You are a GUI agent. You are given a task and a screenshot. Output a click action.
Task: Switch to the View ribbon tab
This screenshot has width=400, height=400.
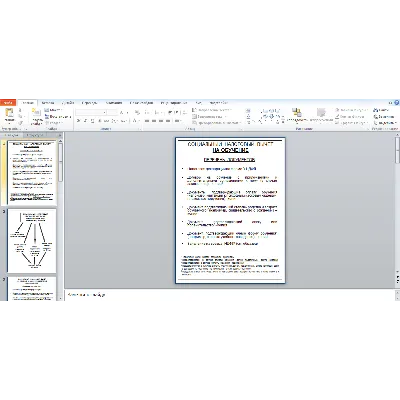coord(199,103)
